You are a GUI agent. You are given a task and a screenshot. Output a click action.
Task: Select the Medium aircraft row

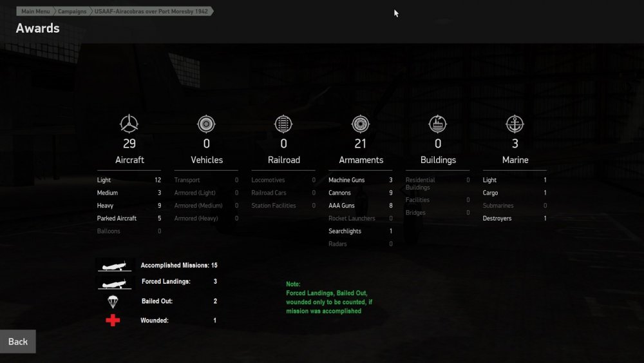pyautogui.click(x=129, y=193)
